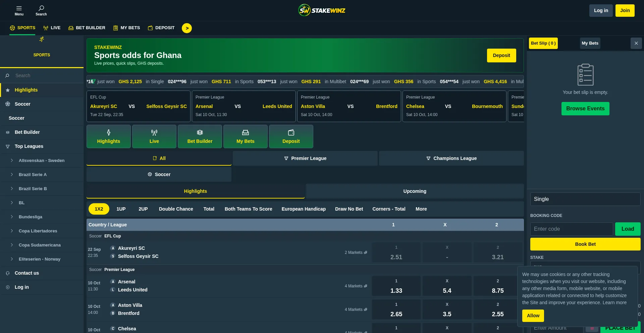Click the star icon beside Highlights
644x333 pixels.
pos(8,90)
